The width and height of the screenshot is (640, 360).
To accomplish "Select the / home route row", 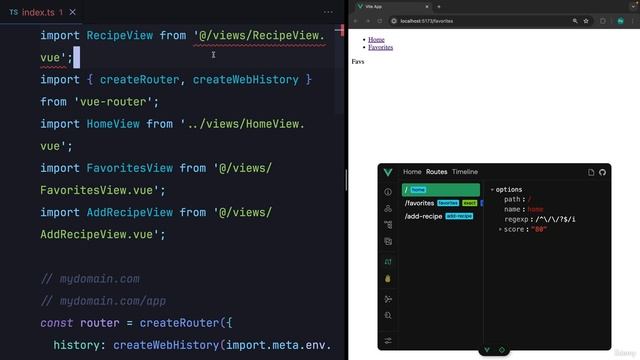I will click(441, 190).
